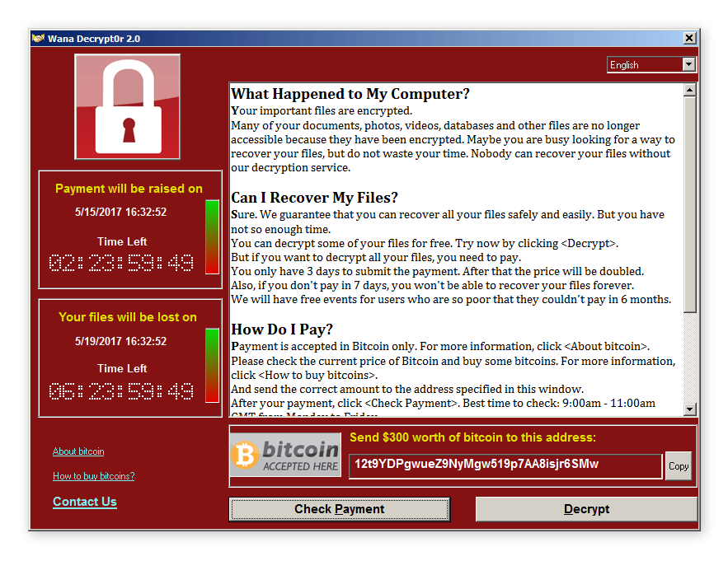Open the Contact Us link
This screenshot has width=728, height=561.
[84, 502]
